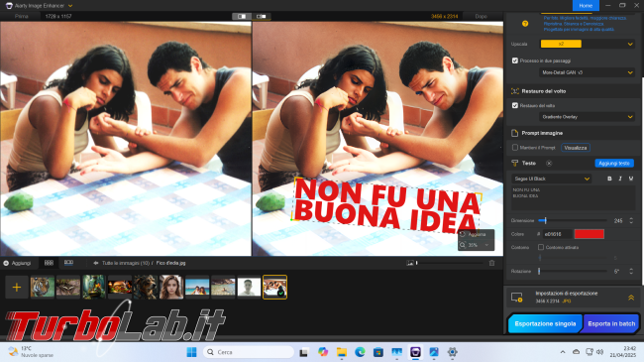Open the Windows Start menu
Screen dimensions: 644x362
[191, 352]
